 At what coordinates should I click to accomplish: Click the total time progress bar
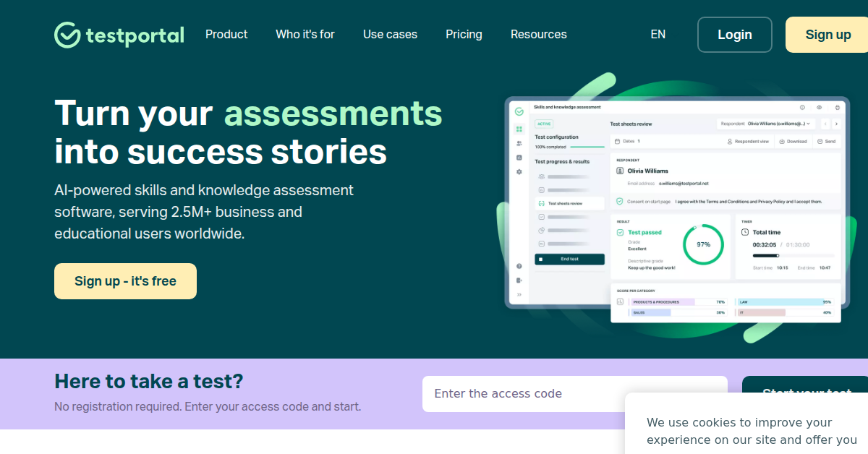pyautogui.click(x=793, y=255)
